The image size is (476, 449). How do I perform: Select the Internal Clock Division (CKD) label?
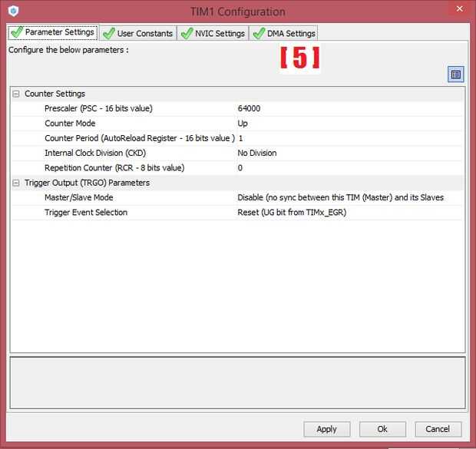(x=95, y=153)
